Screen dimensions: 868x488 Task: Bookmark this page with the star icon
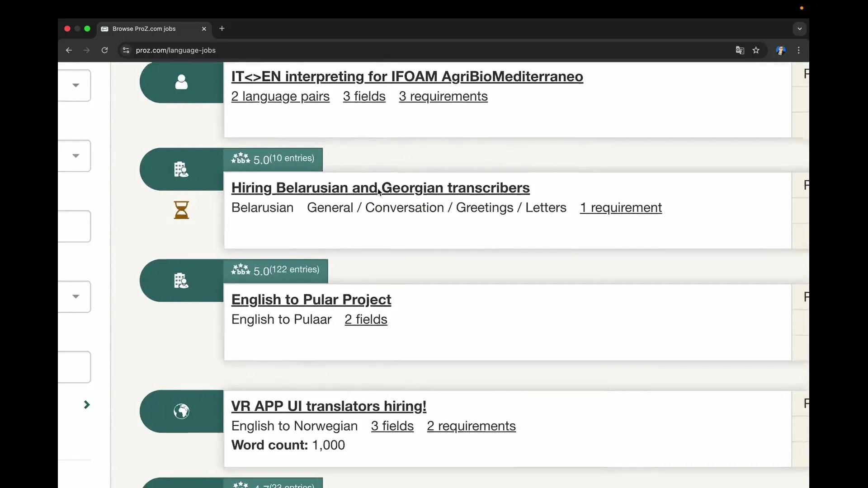click(756, 50)
